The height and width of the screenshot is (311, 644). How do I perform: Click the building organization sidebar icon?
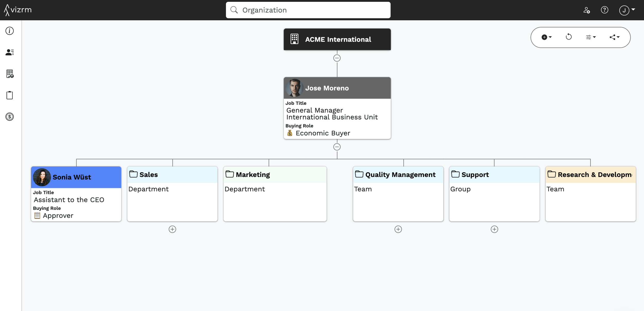[10, 74]
